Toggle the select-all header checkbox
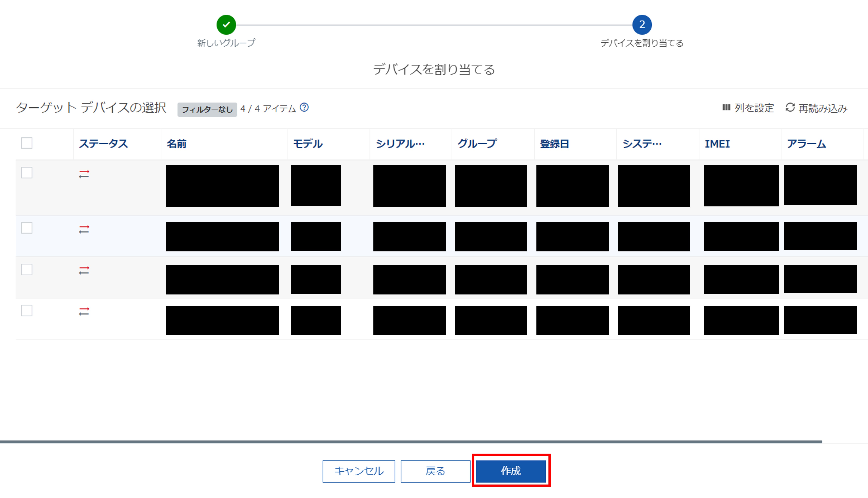 tap(27, 143)
